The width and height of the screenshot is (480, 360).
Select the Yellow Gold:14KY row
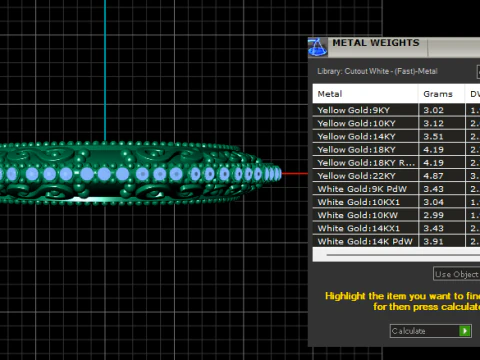396,136
